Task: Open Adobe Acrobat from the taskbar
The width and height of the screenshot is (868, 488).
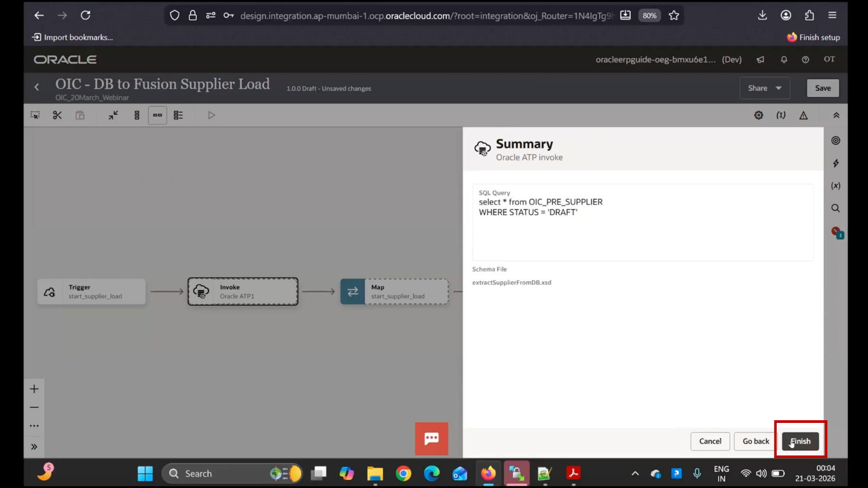Action: (573, 474)
